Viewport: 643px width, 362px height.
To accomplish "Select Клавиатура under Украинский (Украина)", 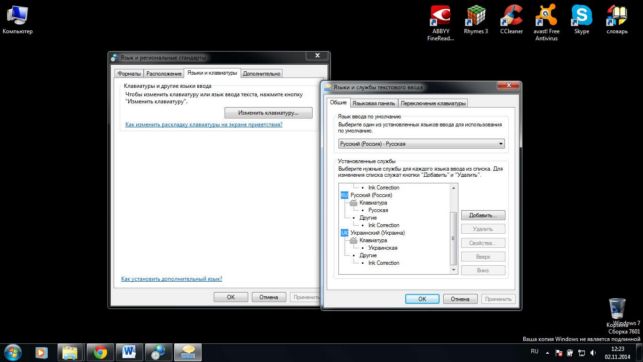I will click(373, 241).
